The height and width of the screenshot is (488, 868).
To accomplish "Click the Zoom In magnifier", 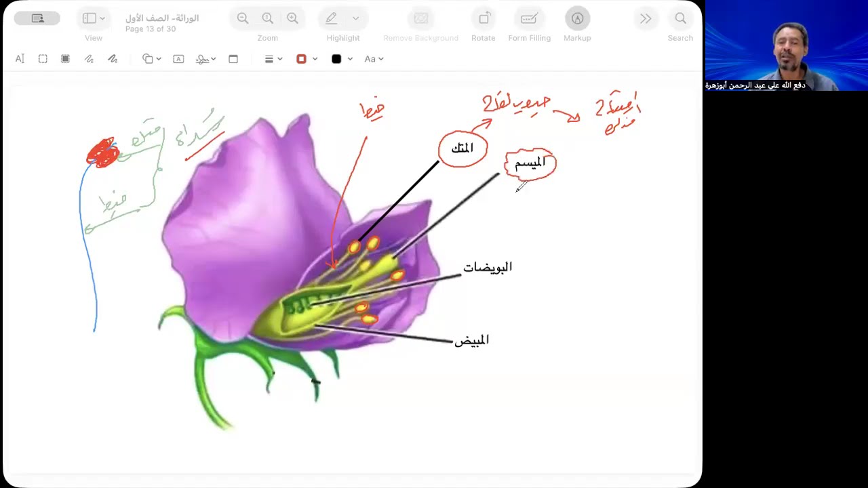I will (x=292, y=18).
